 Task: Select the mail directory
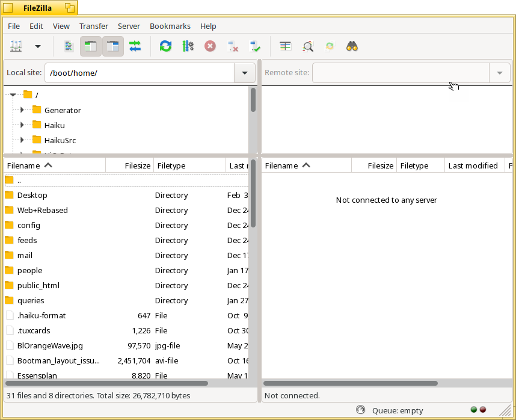pyautogui.click(x=126, y=255)
